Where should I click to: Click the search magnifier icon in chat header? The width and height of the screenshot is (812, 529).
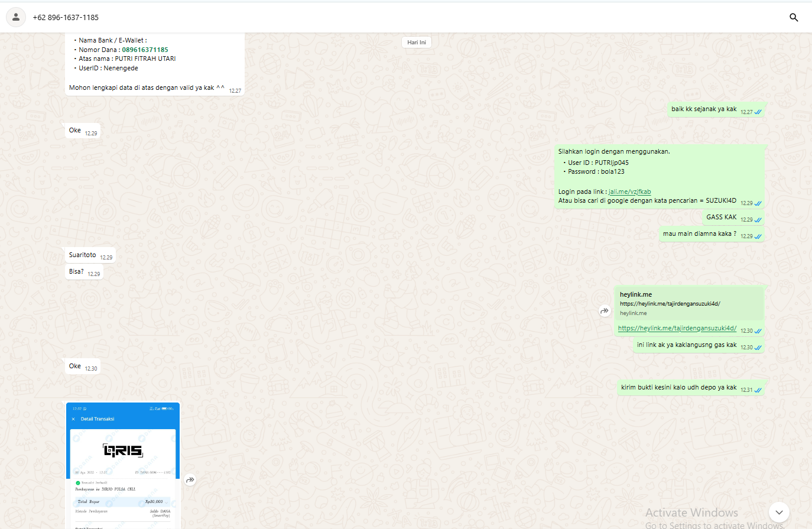coord(794,17)
